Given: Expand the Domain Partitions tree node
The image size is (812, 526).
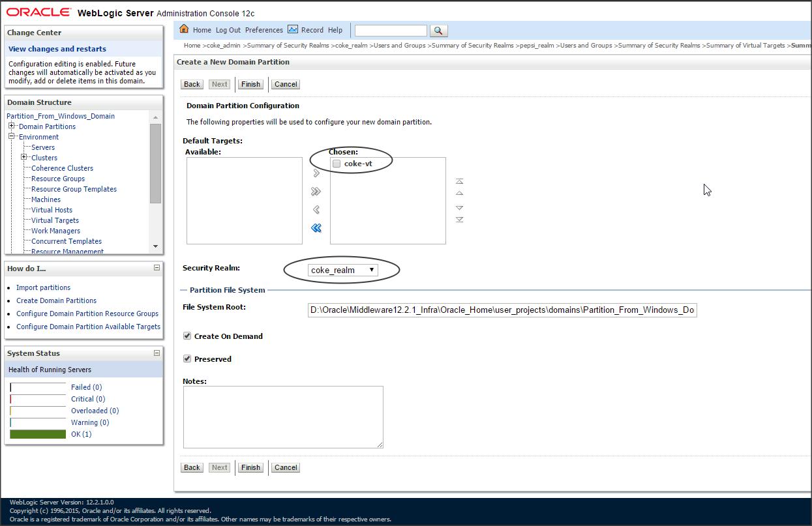Looking at the screenshot, I should pyautogui.click(x=12, y=126).
